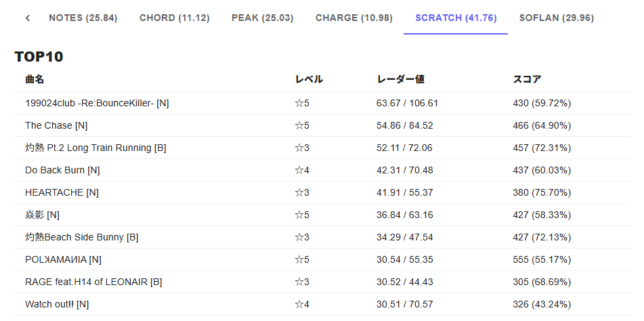Image resolution: width=644 pixels, height=321 pixels.
Task: Click the Watch out!! [N] row
Action: pyautogui.click(x=57, y=304)
